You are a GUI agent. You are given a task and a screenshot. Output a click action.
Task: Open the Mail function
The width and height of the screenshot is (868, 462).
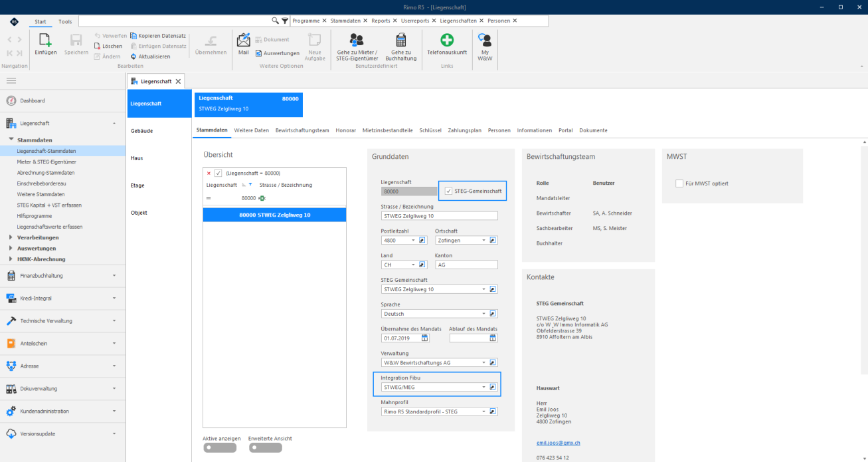243,45
